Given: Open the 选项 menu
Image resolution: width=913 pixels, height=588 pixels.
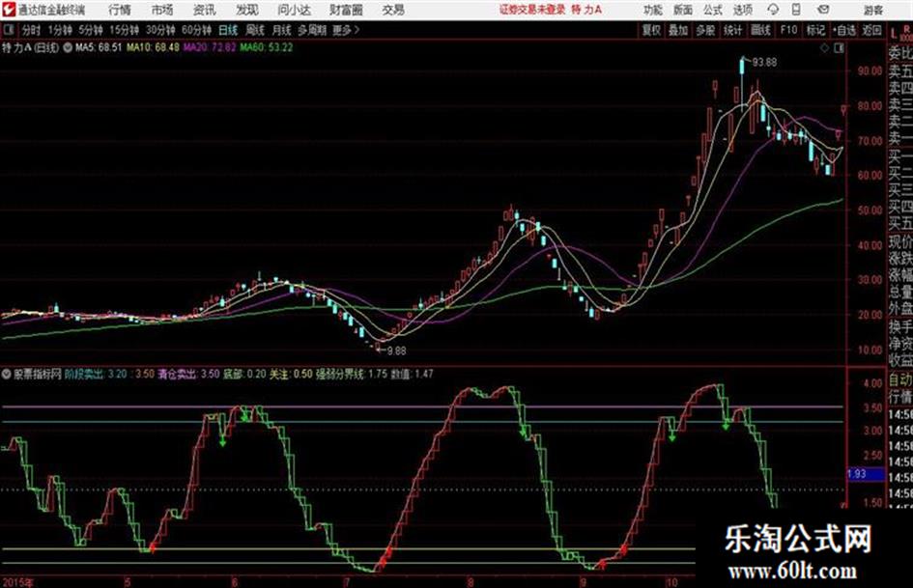Looking at the screenshot, I should (743, 10).
